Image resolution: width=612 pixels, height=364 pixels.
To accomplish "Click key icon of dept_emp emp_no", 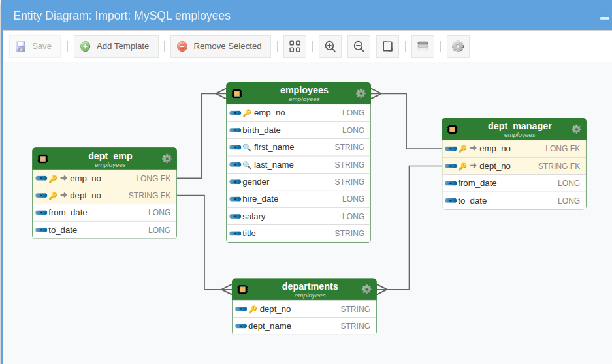I will tap(53, 179).
